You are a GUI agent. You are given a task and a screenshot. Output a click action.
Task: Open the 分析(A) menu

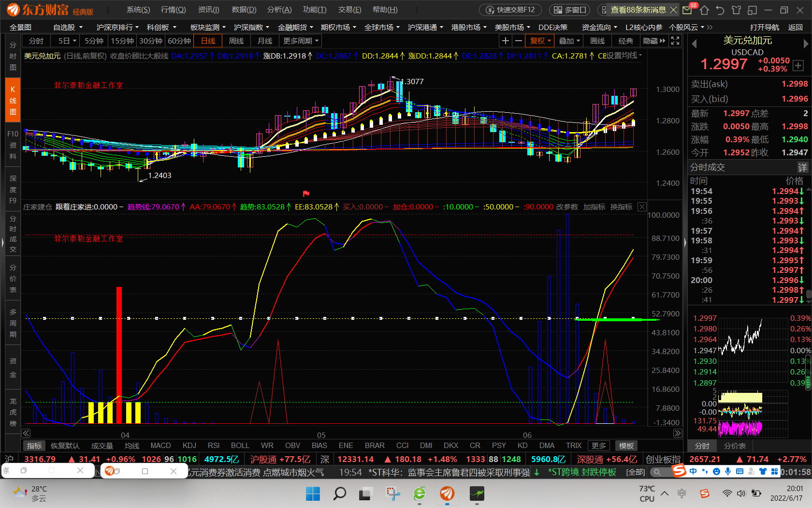279,10
